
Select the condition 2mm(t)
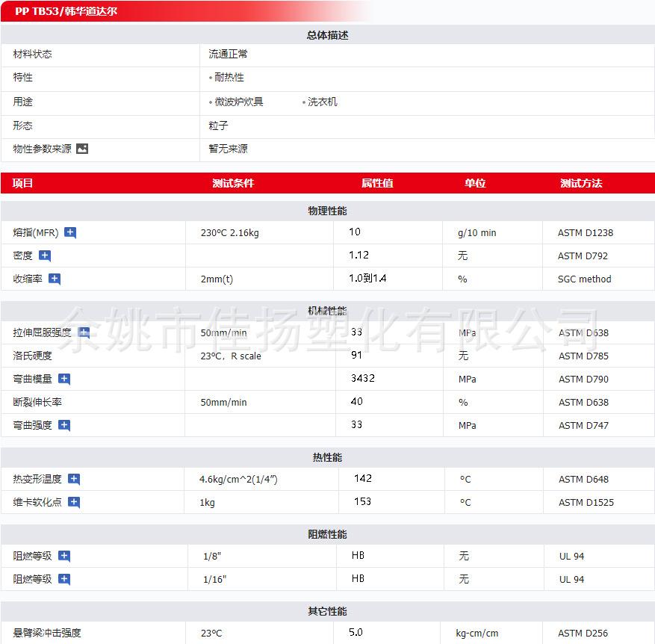pos(217,279)
